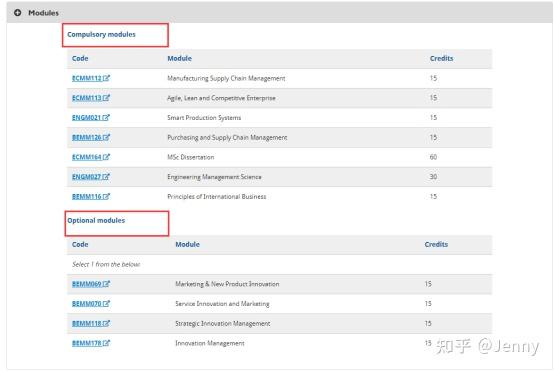This screenshot has height=371, width=554.
Task: Open the ENGM021 module code link
Action: tap(87, 118)
